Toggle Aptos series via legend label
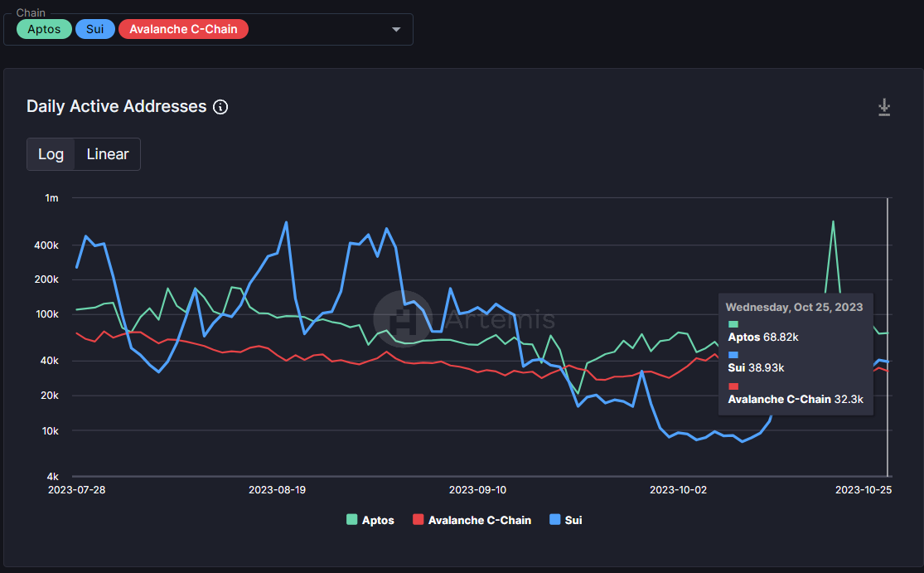This screenshot has height=573, width=924. click(378, 520)
